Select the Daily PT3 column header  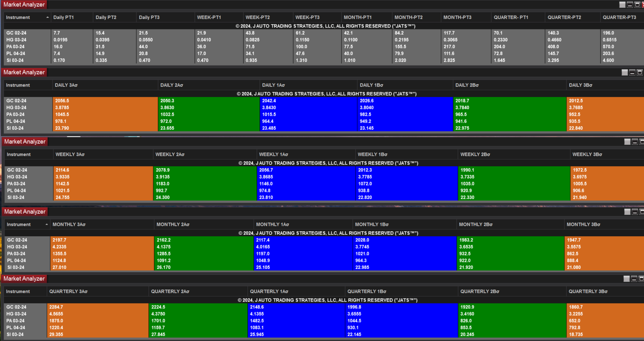[x=165, y=18]
